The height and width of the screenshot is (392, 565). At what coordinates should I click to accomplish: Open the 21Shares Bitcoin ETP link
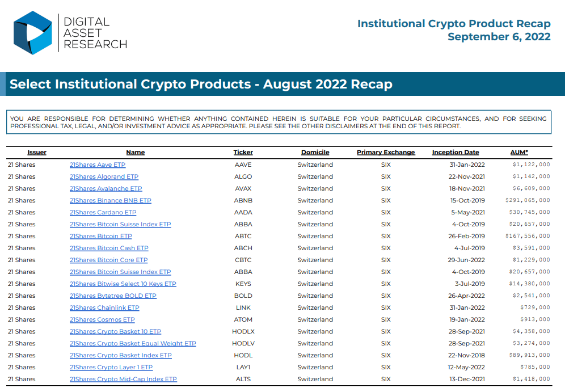100,236
